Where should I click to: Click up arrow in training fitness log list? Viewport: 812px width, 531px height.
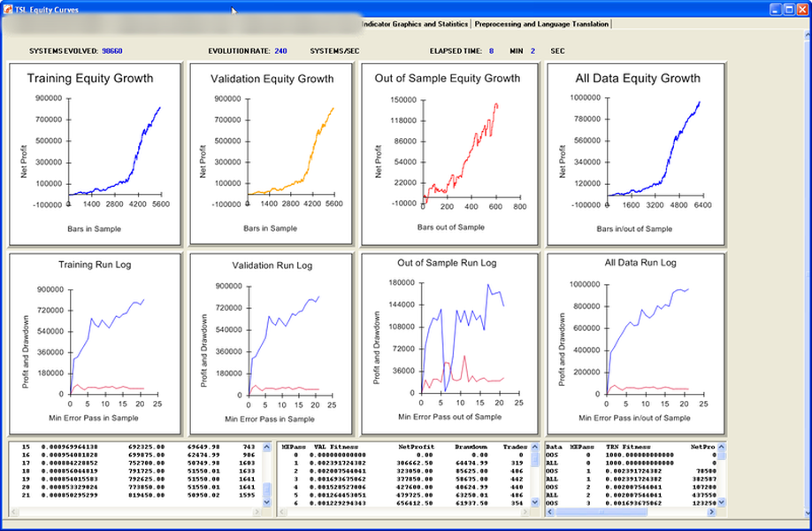coord(267,448)
